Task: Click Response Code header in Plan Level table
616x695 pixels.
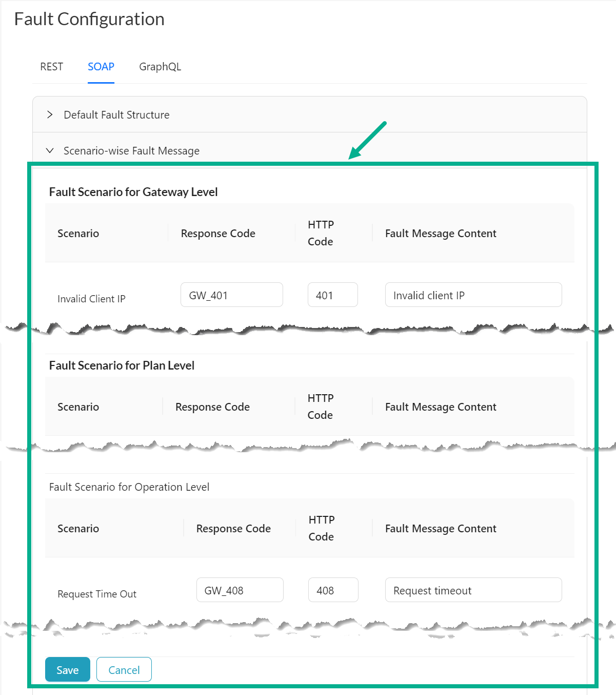Action: click(x=212, y=407)
